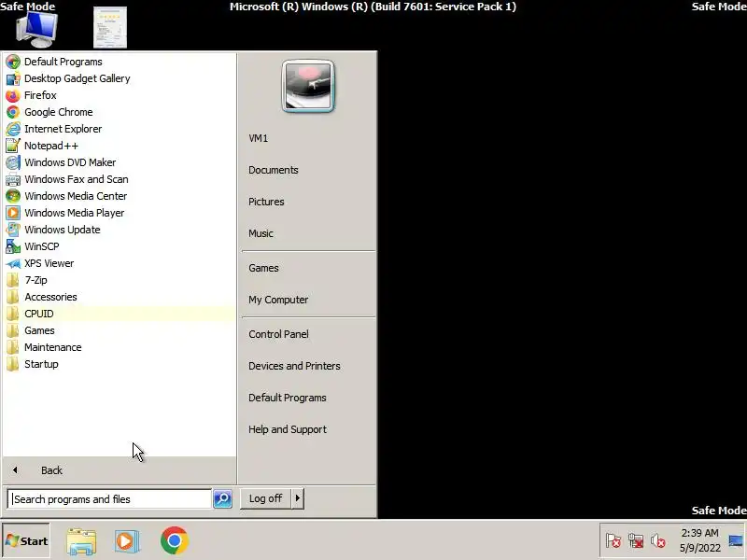Image resolution: width=747 pixels, height=560 pixels.
Task: Go Back to the previous Start menu view
Action: (120, 470)
